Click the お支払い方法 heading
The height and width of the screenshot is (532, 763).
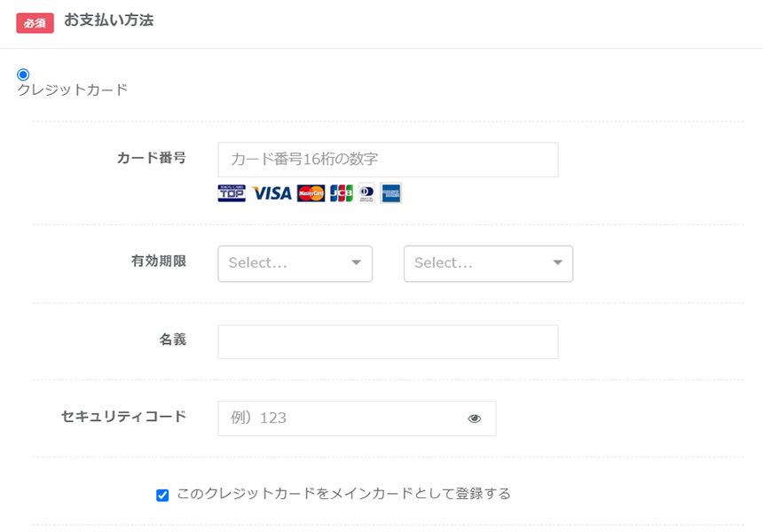[109, 20]
